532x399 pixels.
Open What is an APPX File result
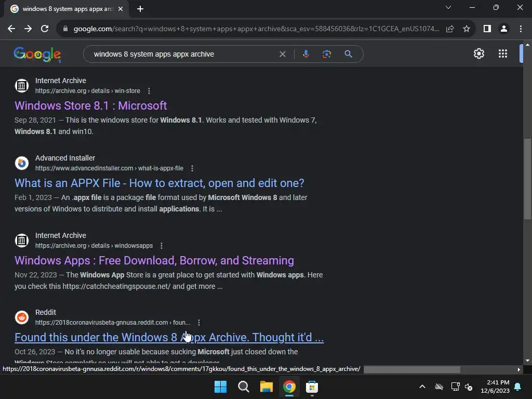[159, 183]
